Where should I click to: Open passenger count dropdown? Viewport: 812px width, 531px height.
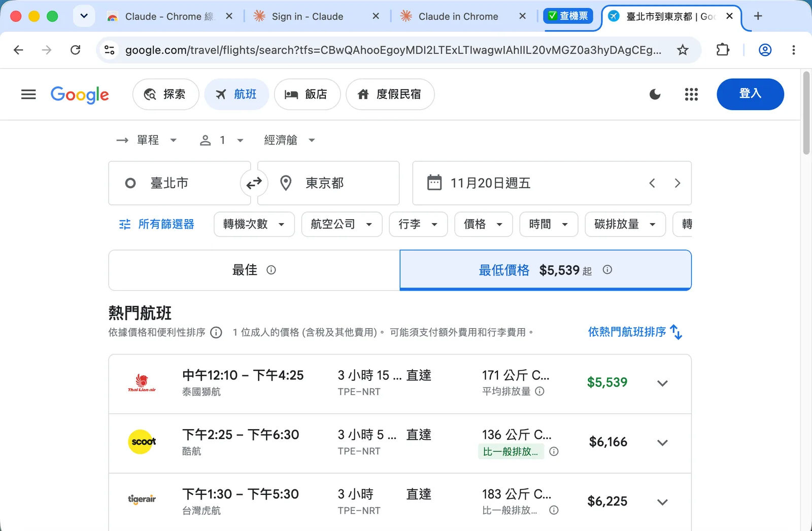click(x=222, y=140)
